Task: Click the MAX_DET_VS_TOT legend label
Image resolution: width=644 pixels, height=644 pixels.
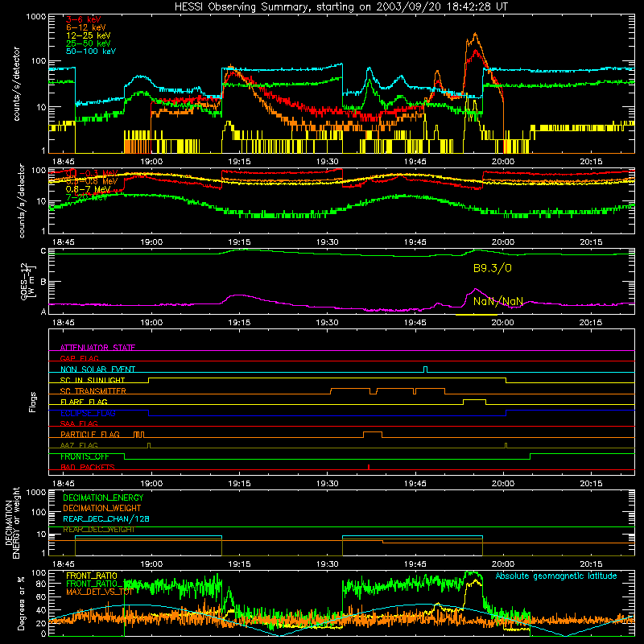Action: [99, 592]
